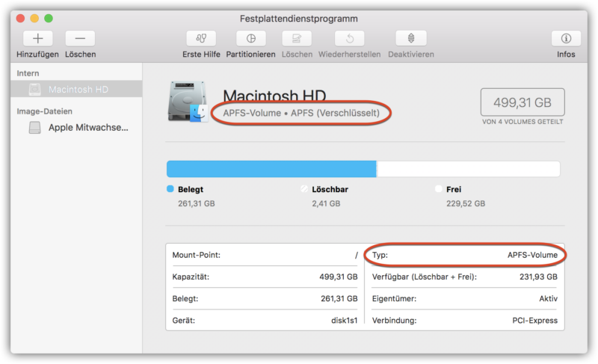Click the disk1s1 device value
598x364 pixels.
pos(345,321)
